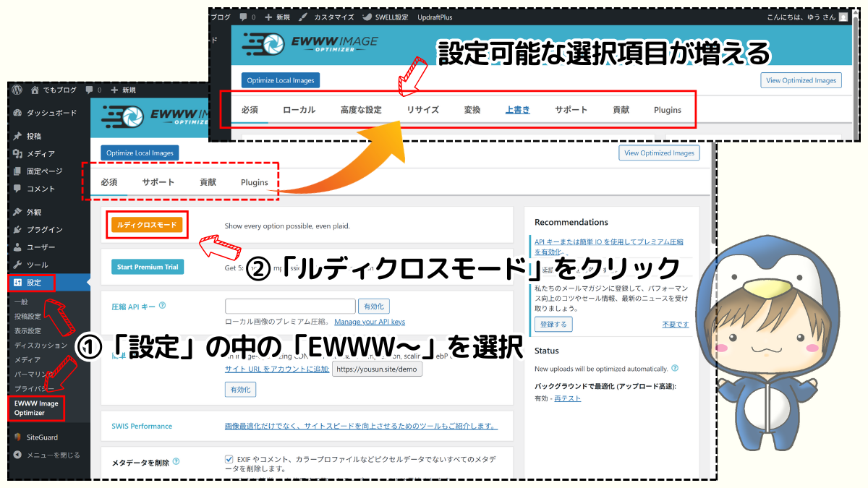Click the 再テスト link under Status
This screenshot has height=488, width=868.
(x=567, y=398)
